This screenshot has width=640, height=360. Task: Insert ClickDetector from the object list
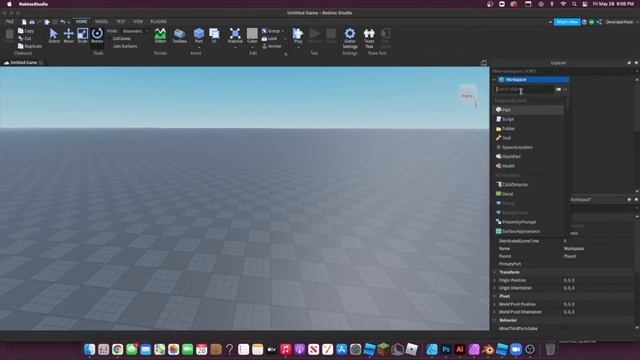click(529, 184)
